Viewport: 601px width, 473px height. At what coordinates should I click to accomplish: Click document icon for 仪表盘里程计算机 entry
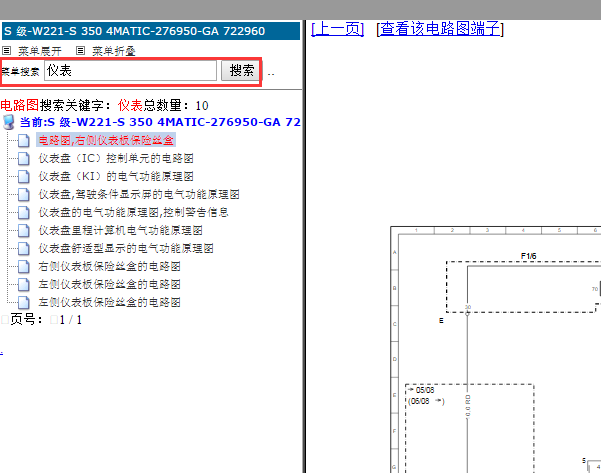pyautogui.click(x=23, y=230)
